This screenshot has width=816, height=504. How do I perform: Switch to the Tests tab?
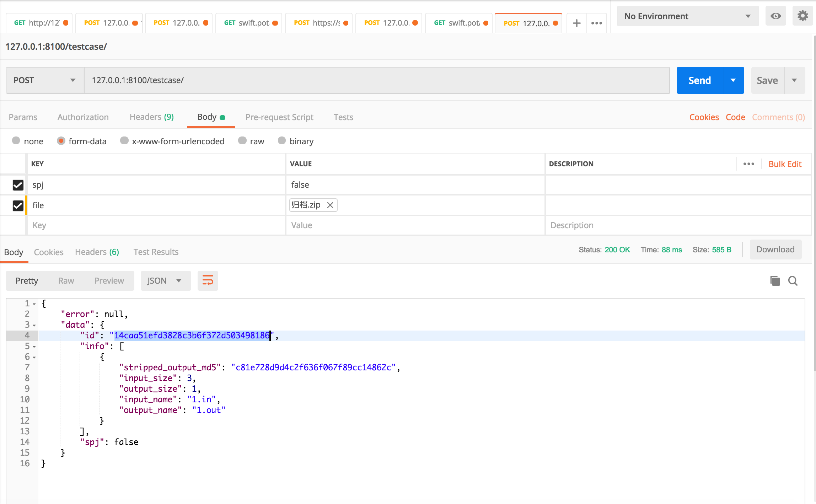coord(343,117)
